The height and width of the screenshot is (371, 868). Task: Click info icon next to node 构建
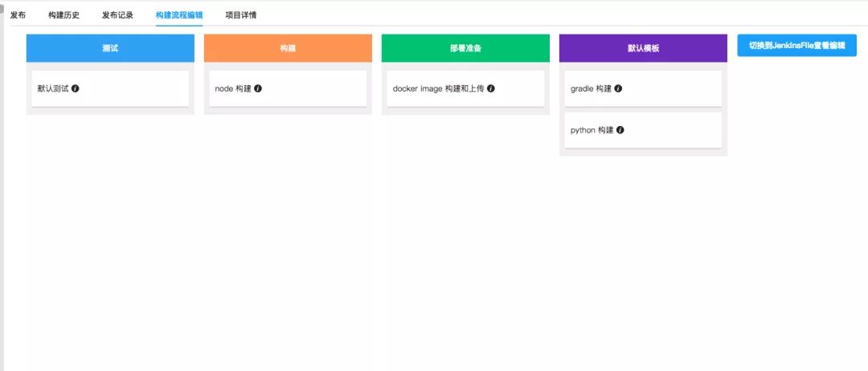tap(258, 88)
